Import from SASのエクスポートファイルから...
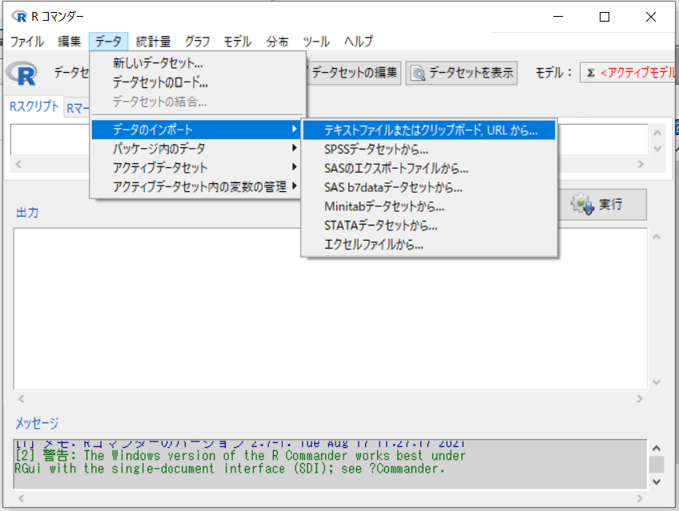This screenshot has height=511, width=679. [x=429, y=168]
